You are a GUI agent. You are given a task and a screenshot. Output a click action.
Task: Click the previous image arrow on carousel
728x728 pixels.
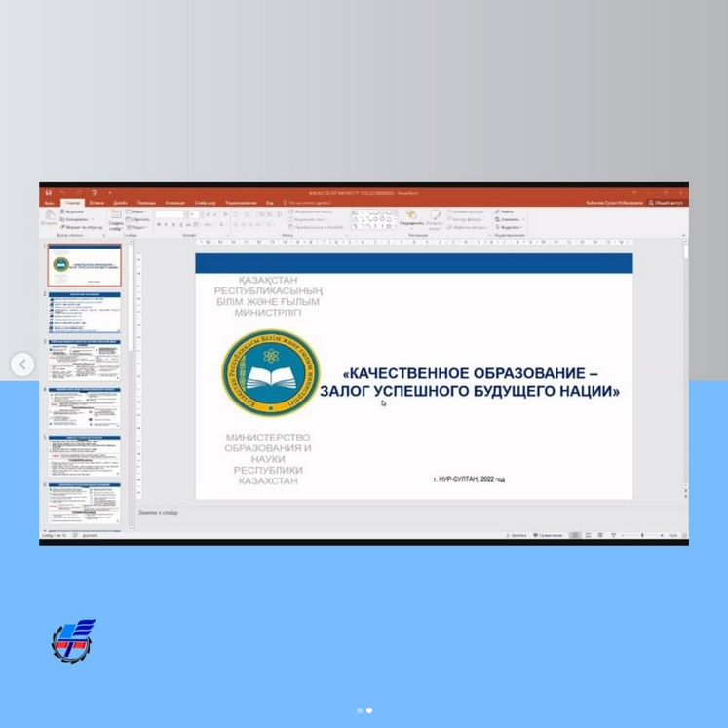click(22, 364)
